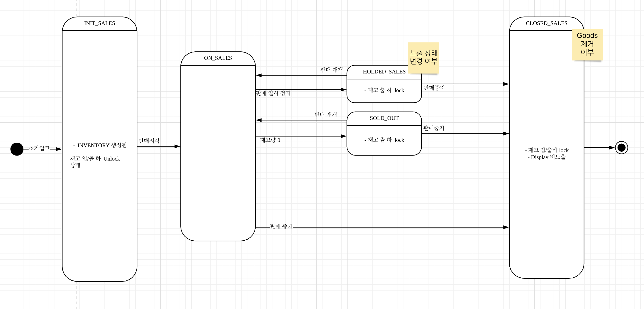Click '재고 출 하 lock' text in SOLD_OUT
This screenshot has width=644, height=309.
(384, 140)
